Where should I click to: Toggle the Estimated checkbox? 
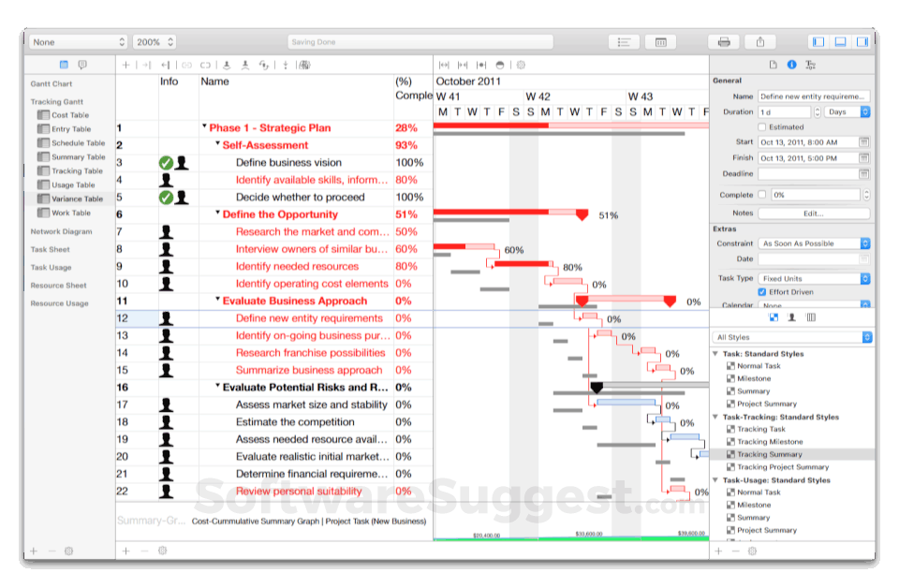[762, 127]
